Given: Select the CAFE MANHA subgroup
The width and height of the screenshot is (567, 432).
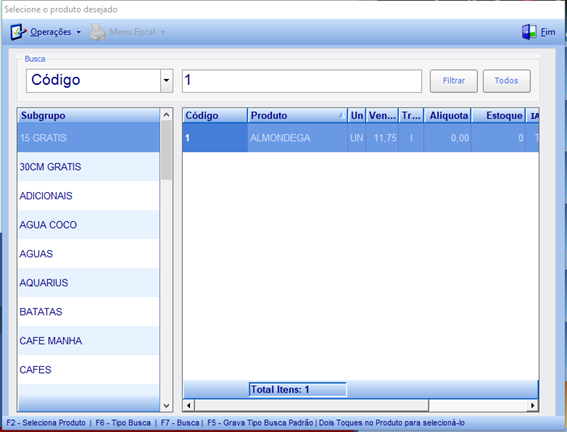Looking at the screenshot, I should click(88, 340).
